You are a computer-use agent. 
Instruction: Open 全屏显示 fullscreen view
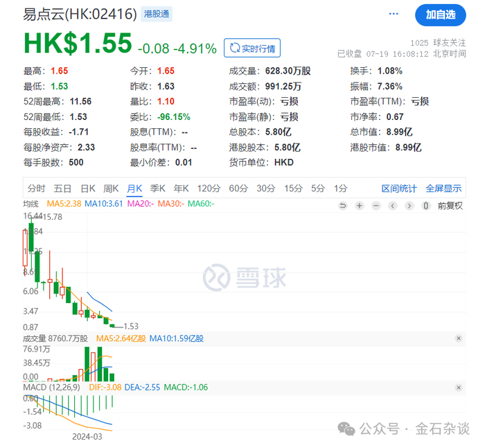443,188
